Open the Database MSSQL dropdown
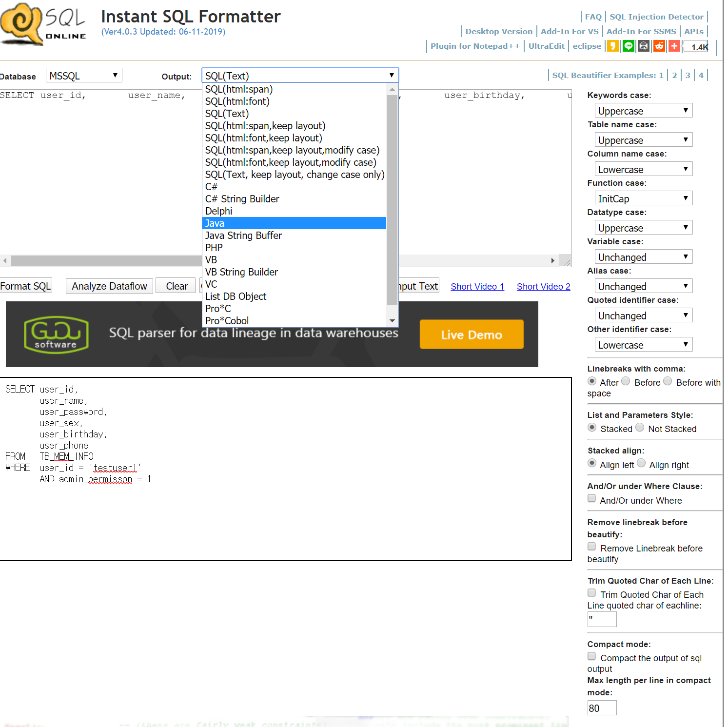This screenshot has width=728, height=727. point(84,76)
